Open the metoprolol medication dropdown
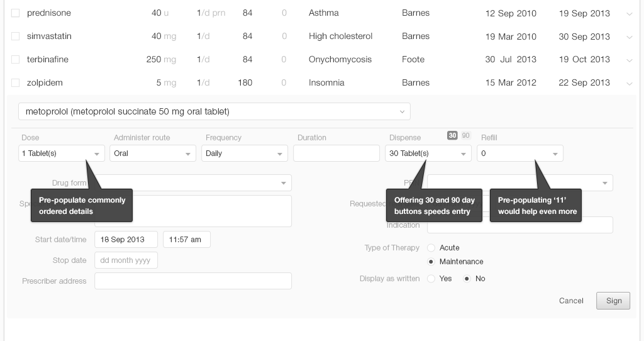Image resolution: width=644 pixels, height=341 pixels. 214,112
